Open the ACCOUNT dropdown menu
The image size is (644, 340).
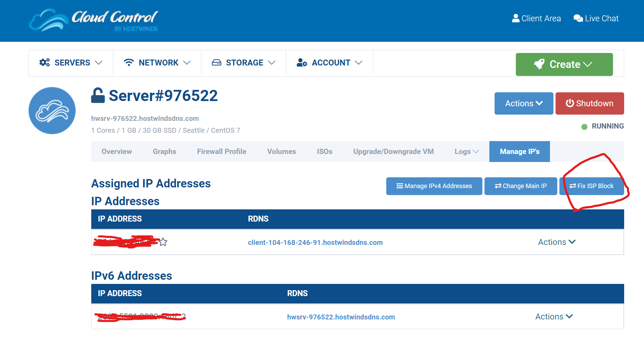tap(329, 63)
